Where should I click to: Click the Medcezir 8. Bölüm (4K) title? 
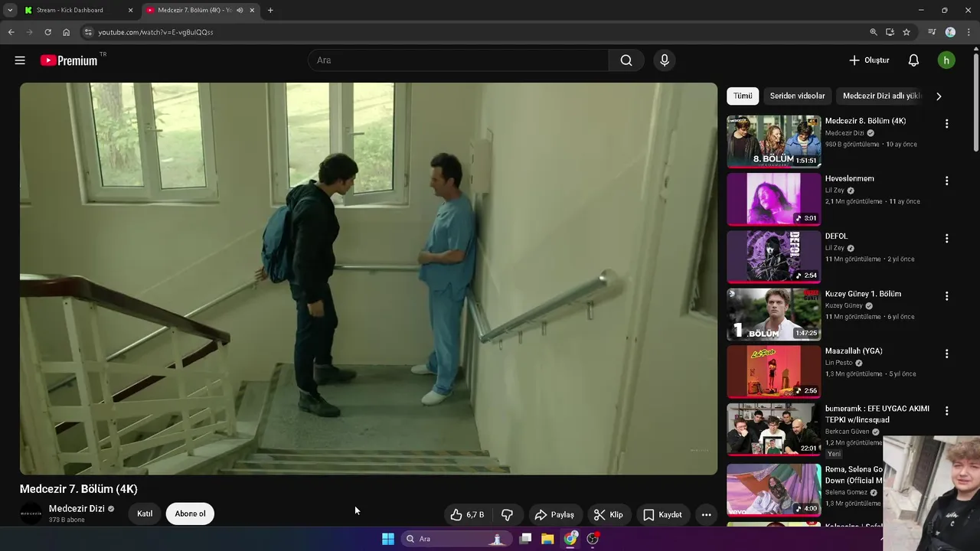click(x=865, y=121)
